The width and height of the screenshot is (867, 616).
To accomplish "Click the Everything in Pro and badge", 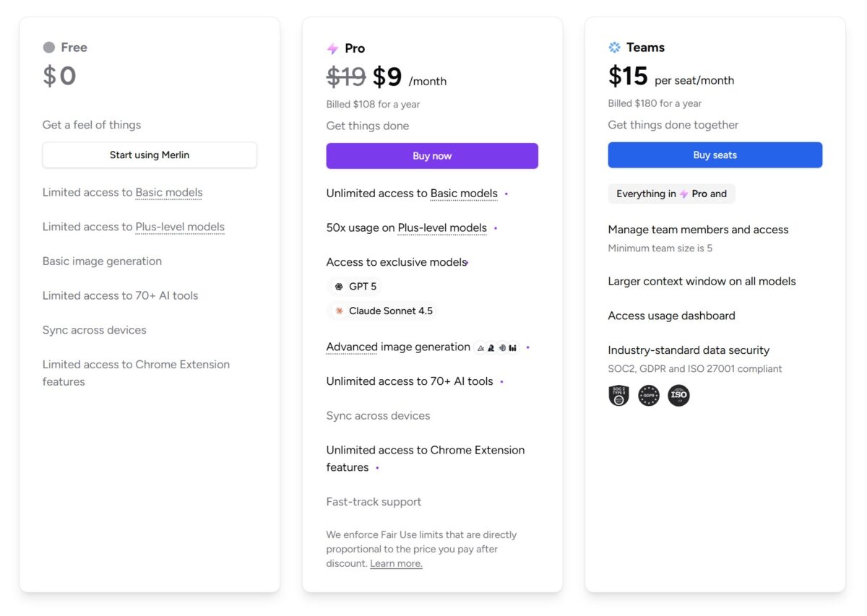I will tap(671, 194).
